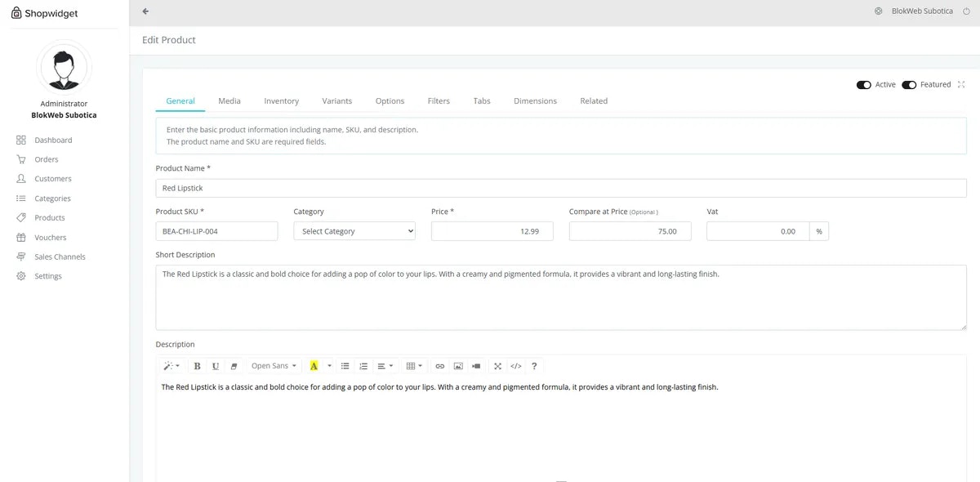Open the Dimensions tab
The height and width of the screenshot is (482, 980).
(x=535, y=100)
